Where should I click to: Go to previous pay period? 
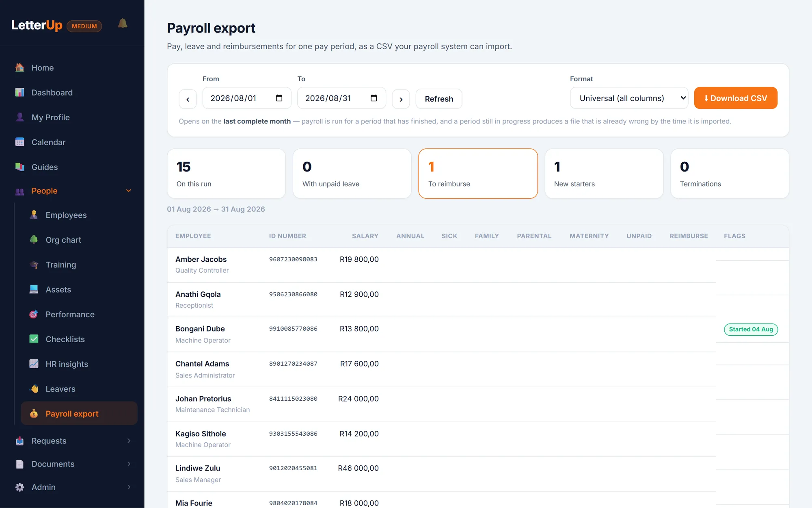(x=188, y=99)
